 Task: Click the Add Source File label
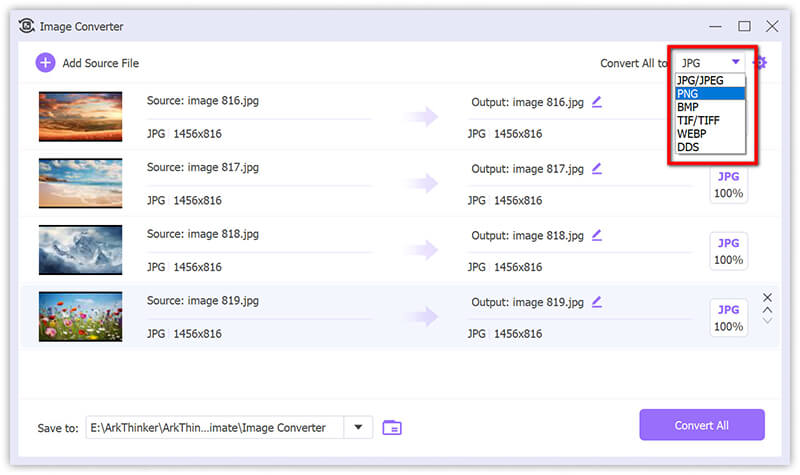pyautogui.click(x=101, y=63)
